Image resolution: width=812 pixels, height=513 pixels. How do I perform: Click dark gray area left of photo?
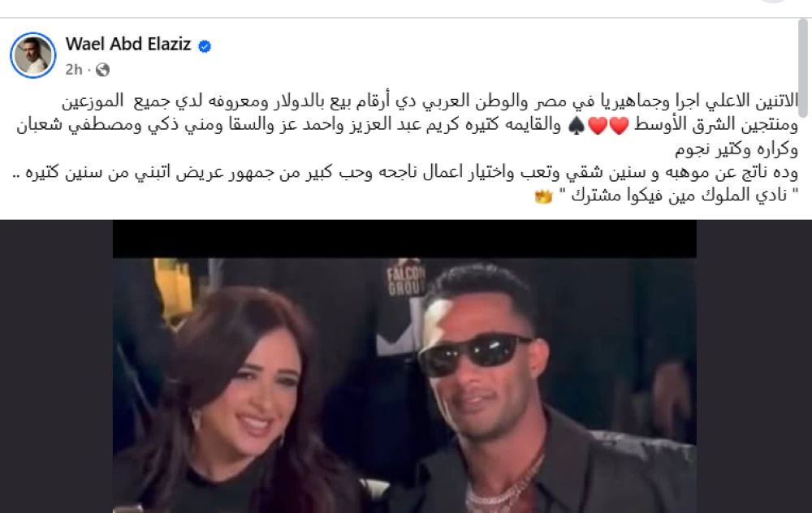pos(56,367)
